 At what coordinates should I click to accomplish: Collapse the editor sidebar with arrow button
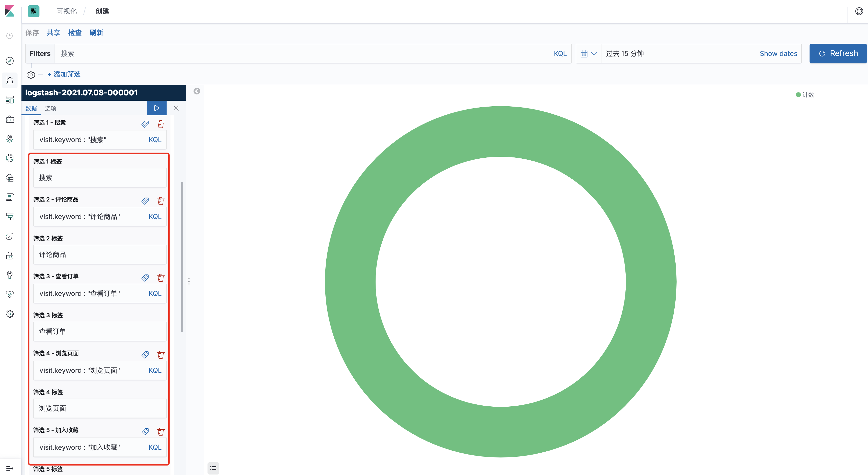coord(197,91)
